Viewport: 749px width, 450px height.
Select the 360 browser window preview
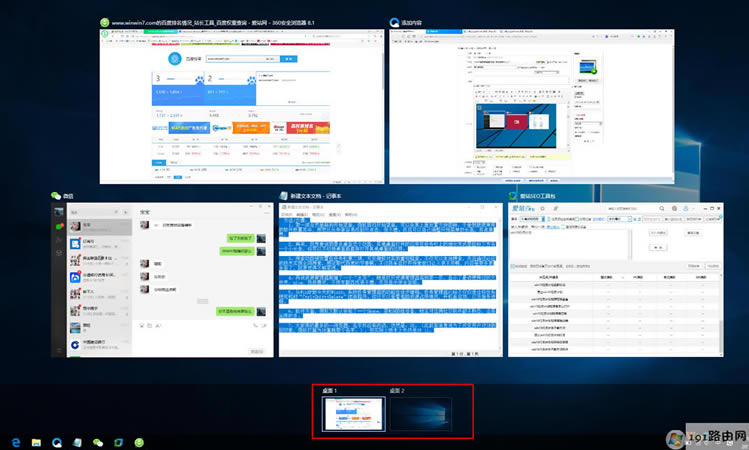[241, 106]
